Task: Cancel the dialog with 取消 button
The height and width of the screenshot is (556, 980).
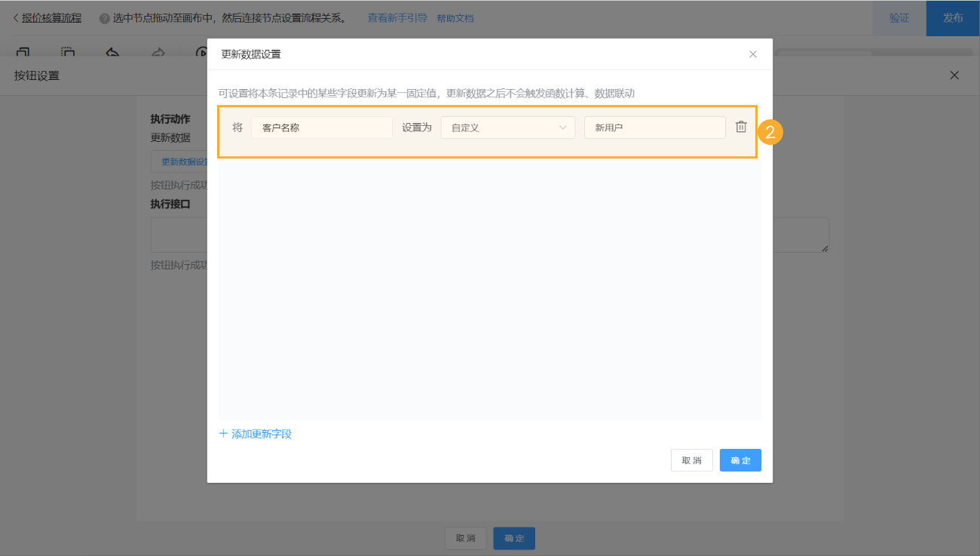Action: click(691, 459)
